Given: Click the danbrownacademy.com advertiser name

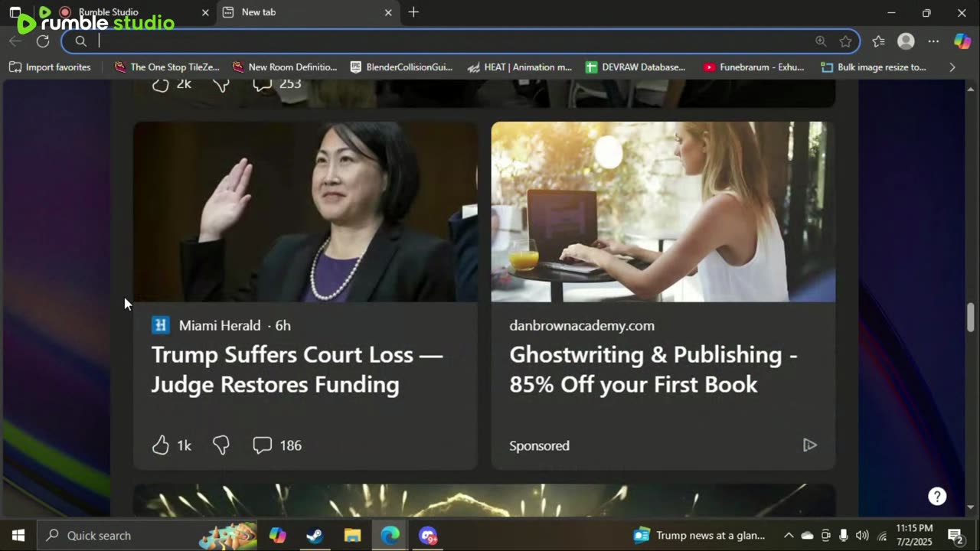Looking at the screenshot, I should pos(582,325).
